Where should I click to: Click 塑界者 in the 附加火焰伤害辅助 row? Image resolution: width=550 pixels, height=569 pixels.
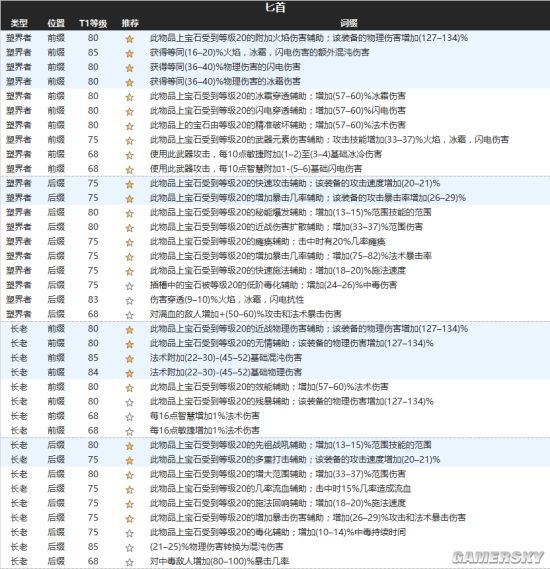coord(19,38)
